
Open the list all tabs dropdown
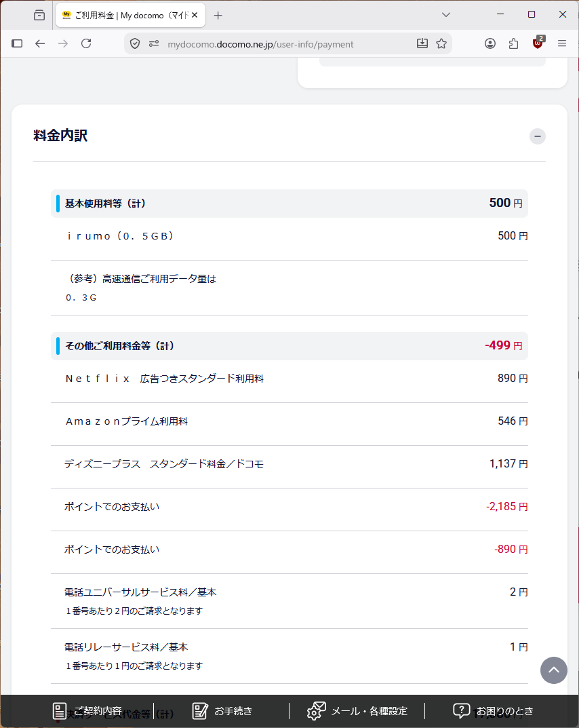pyautogui.click(x=446, y=15)
